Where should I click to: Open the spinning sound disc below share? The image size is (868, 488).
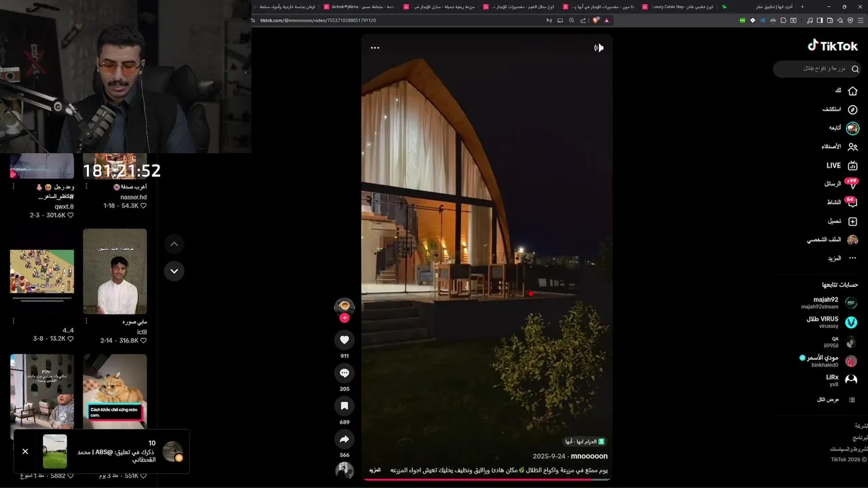(344, 470)
